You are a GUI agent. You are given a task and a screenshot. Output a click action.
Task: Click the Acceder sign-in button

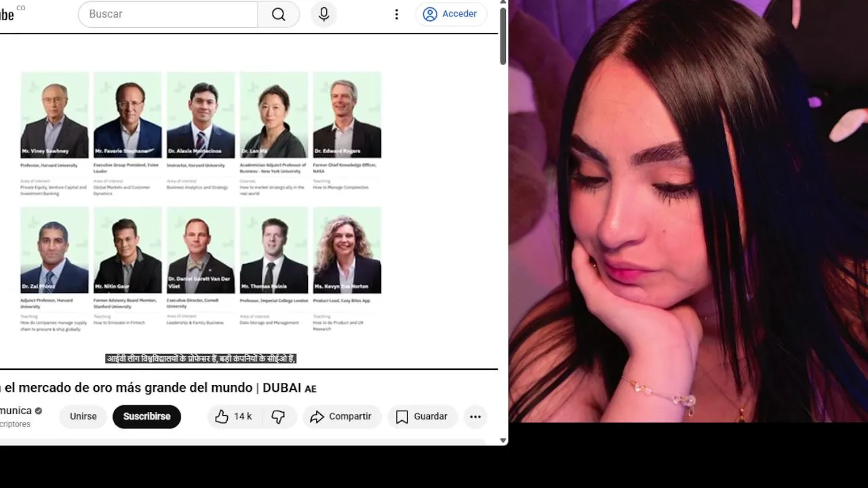(451, 14)
